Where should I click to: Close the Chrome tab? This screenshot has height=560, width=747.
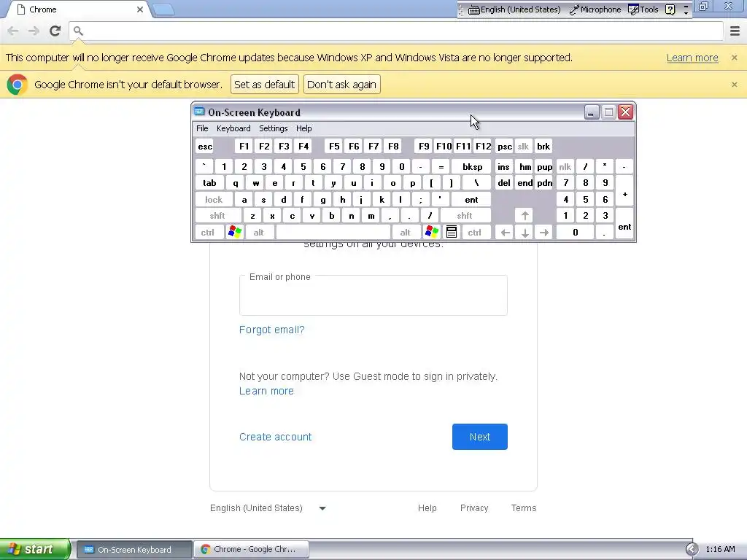point(140,9)
